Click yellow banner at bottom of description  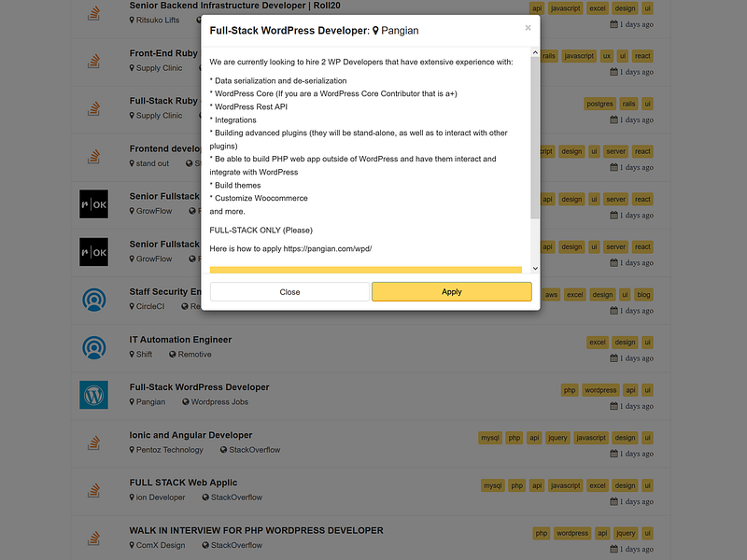pyautogui.click(x=366, y=270)
